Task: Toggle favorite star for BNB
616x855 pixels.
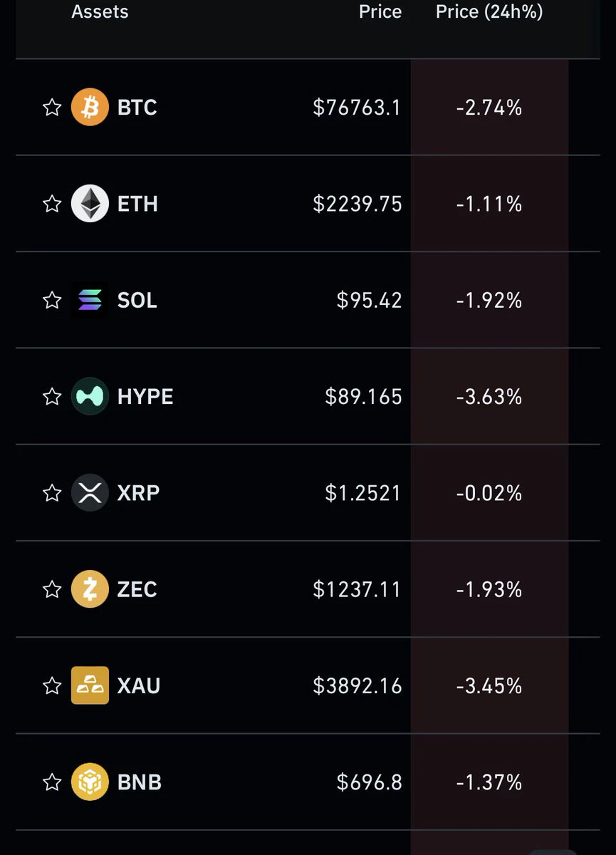Action: (x=52, y=782)
